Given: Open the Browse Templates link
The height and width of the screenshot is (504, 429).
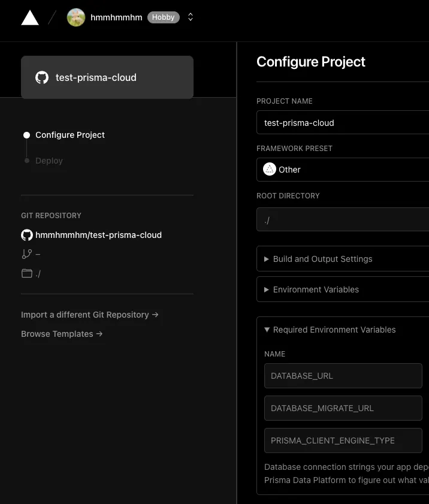Looking at the screenshot, I should pos(62,334).
